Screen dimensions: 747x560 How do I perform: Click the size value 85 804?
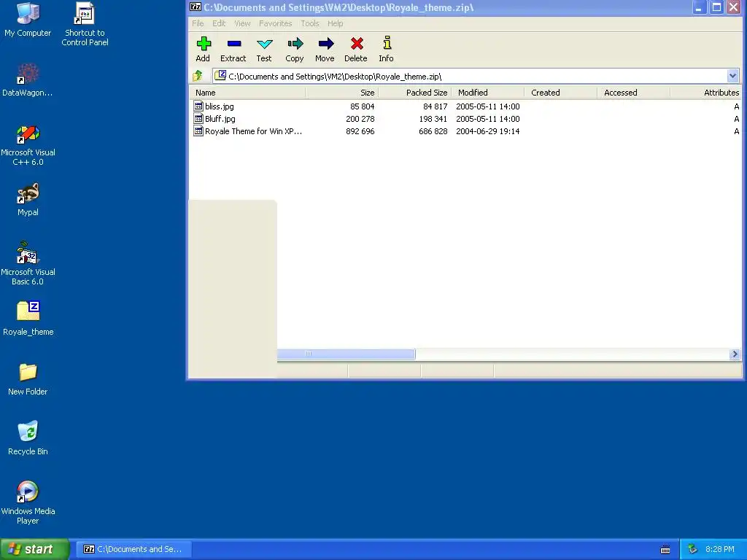(362, 106)
